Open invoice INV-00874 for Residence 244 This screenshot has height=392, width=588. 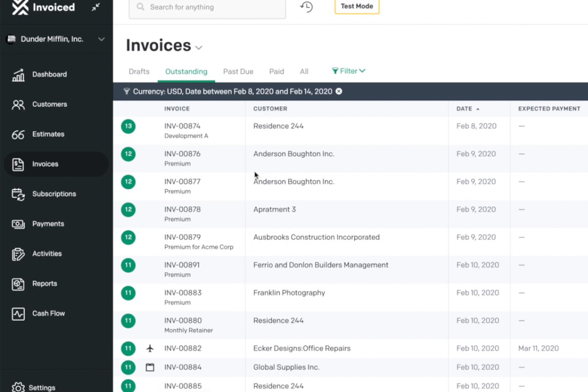point(182,126)
